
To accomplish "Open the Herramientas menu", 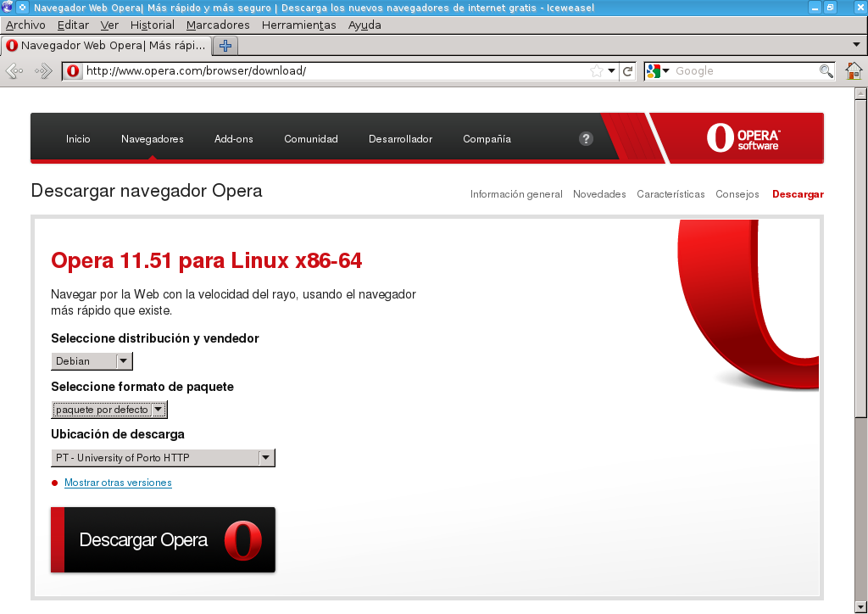I will [299, 25].
